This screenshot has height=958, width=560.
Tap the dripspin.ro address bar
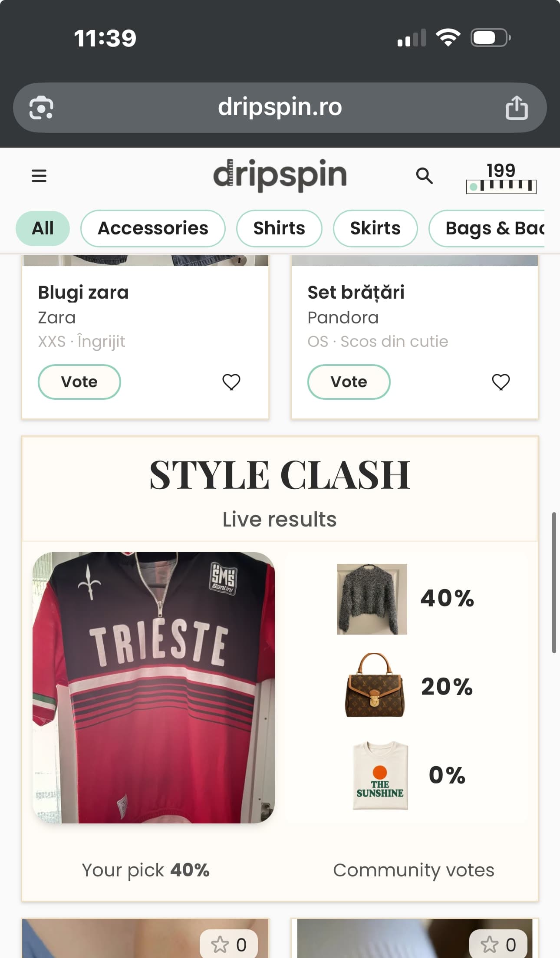pos(280,108)
